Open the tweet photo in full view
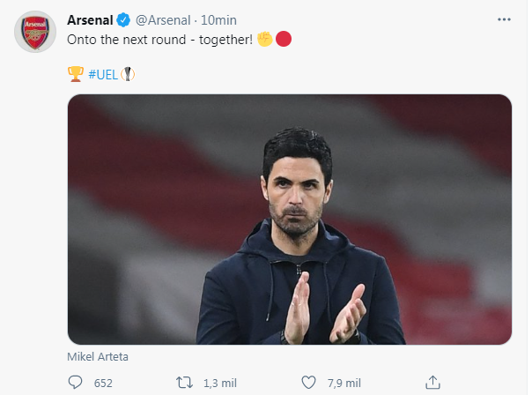 click(x=290, y=219)
